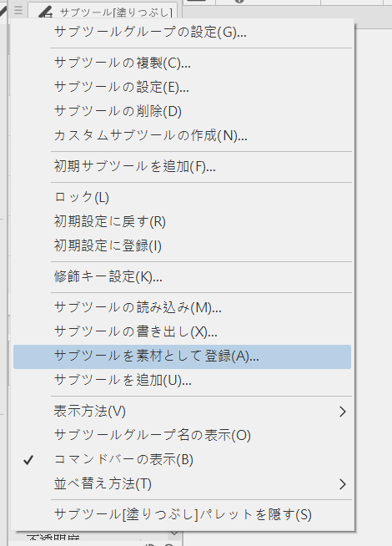Click カスタムサブツールの作成(N)...
Viewport: 392px width, 546px height.
click(x=183, y=135)
